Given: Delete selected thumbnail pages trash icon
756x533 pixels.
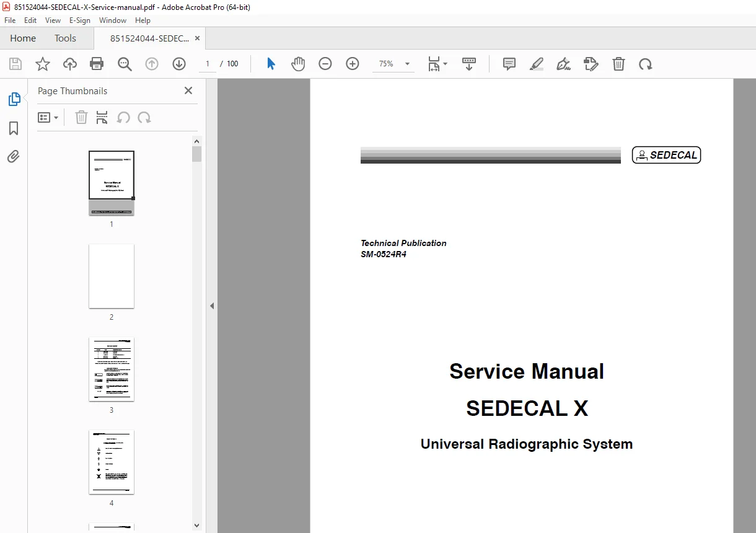Looking at the screenshot, I should pos(81,117).
